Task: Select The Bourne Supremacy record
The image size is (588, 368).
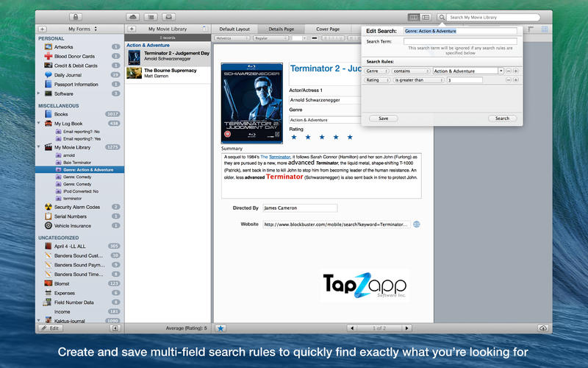Action: click(x=168, y=74)
